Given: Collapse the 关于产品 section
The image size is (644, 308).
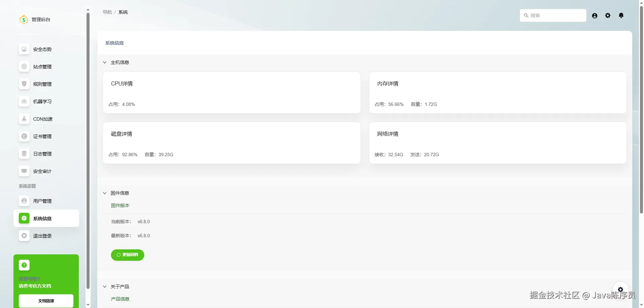Looking at the screenshot, I should (105, 287).
